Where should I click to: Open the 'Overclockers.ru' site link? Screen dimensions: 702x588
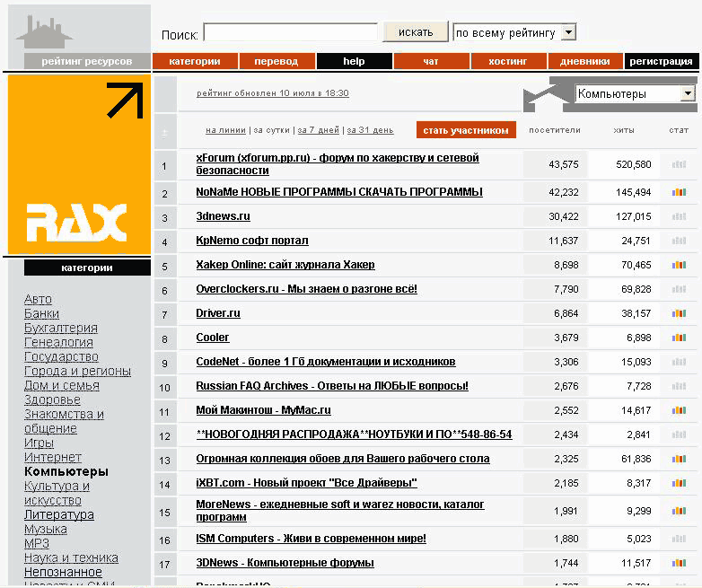[x=306, y=289]
